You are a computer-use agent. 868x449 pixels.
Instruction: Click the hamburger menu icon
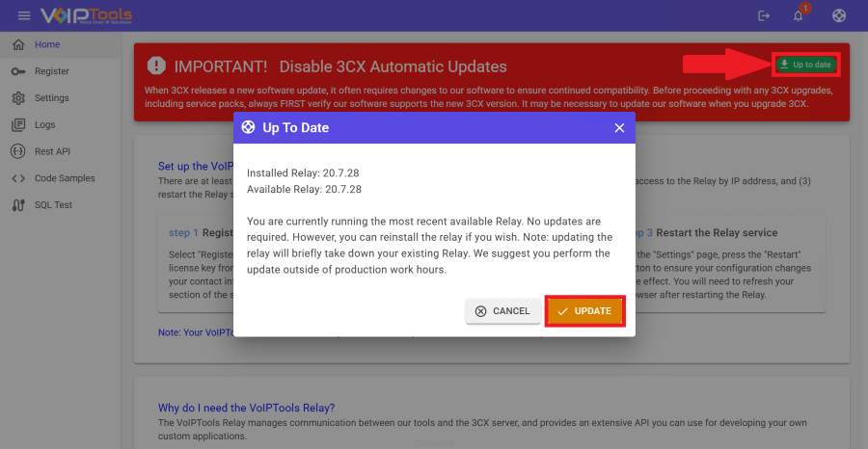point(24,15)
